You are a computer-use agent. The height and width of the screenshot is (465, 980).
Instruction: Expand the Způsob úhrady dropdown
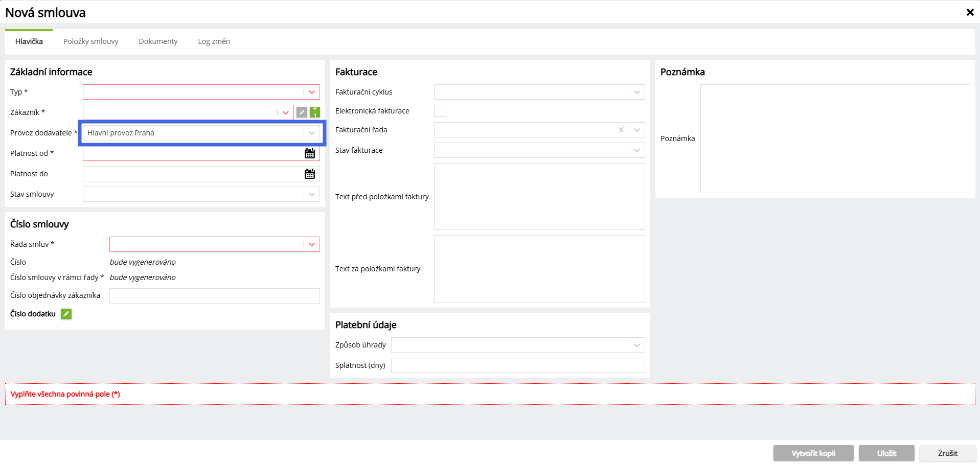636,345
